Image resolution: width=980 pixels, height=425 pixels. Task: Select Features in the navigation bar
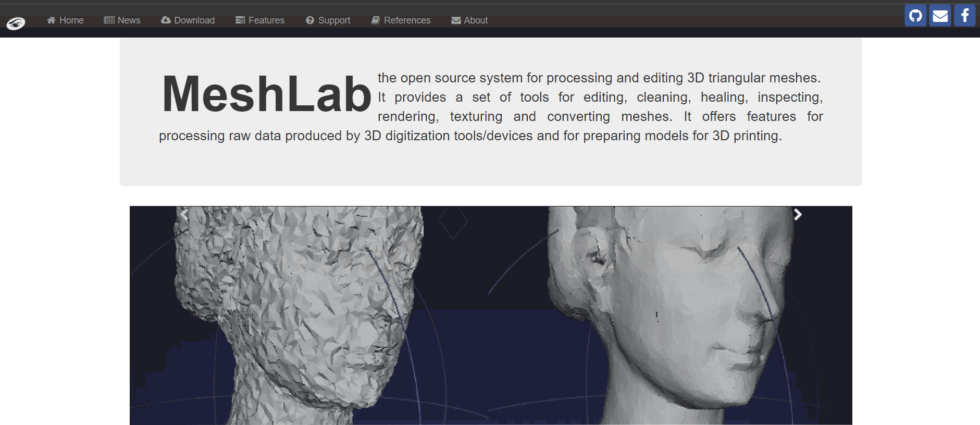click(260, 20)
